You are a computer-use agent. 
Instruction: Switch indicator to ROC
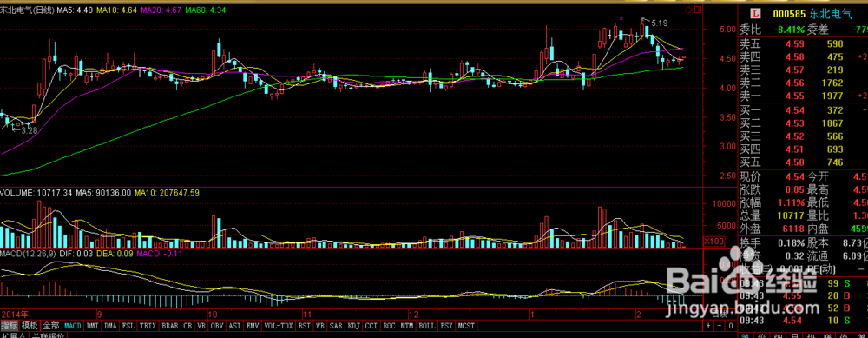point(389,326)
